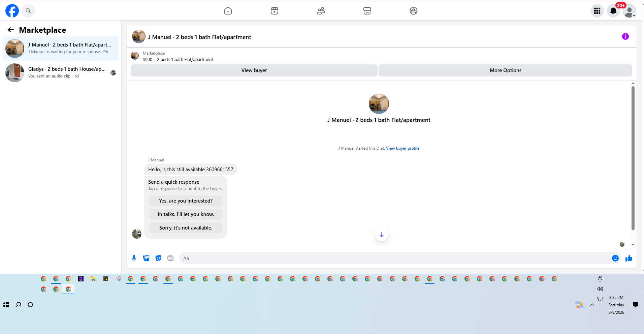Click the listing avatar in the chat header
This screenshot has width=644, height=334.
[139, 36]
